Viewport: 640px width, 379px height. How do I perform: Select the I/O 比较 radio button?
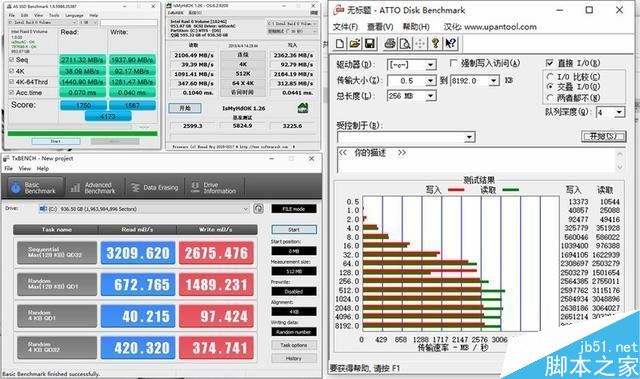550,77
